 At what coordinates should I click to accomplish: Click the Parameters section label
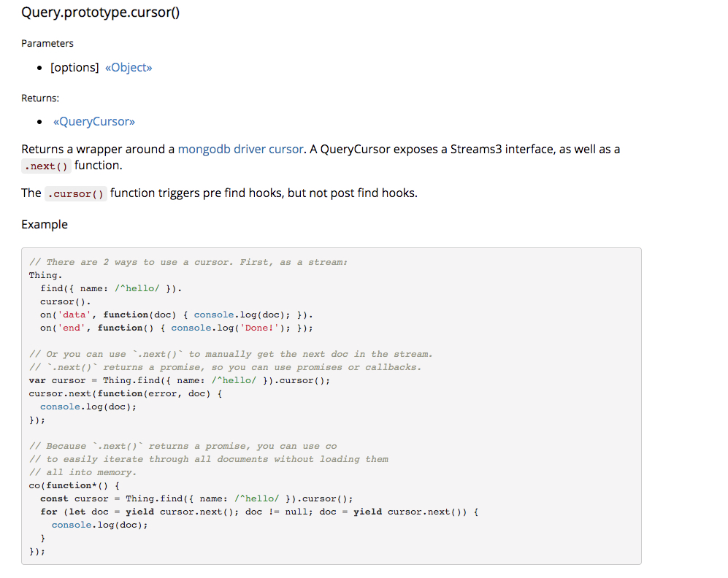pos(47,43)
